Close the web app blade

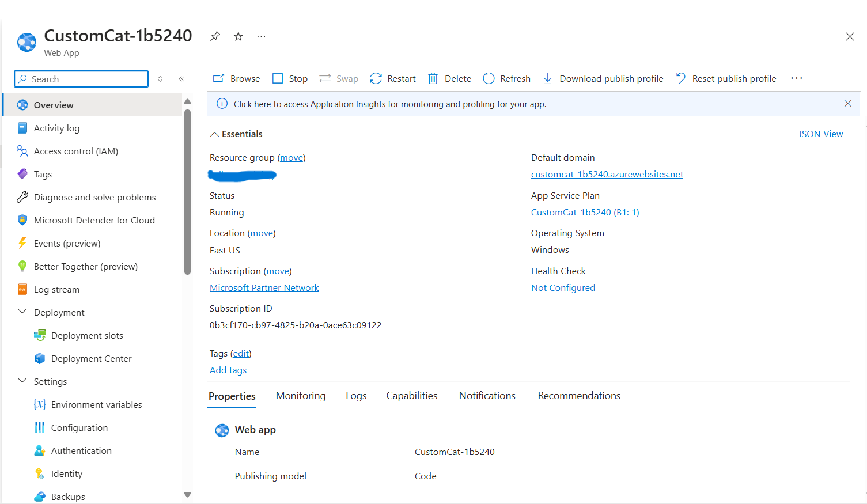pyautogui.click(x=850, y=37)
